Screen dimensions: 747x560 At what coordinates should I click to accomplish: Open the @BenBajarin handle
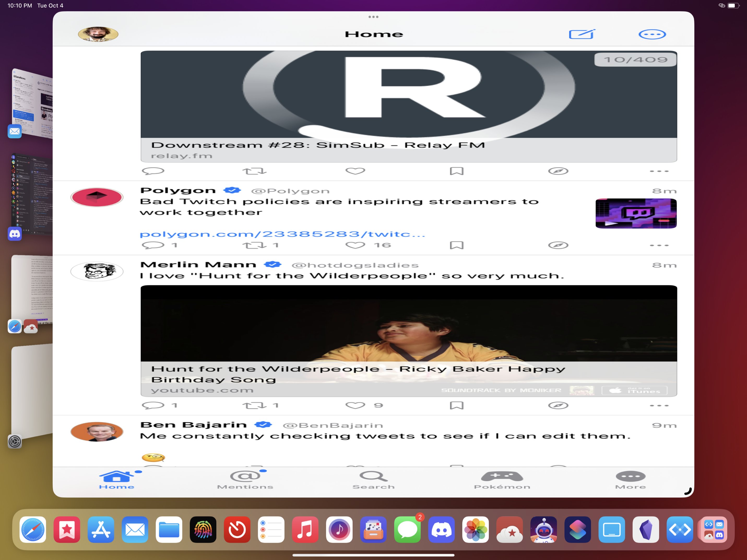(x=333, y=426)
